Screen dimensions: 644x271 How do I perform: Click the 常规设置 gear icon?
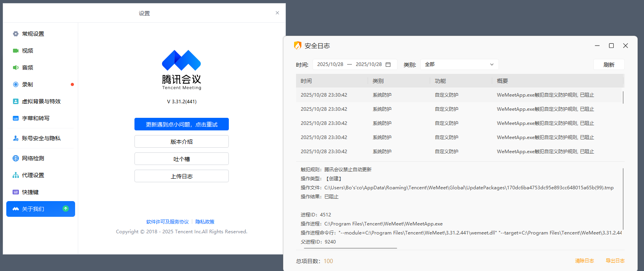click(16, 34)
